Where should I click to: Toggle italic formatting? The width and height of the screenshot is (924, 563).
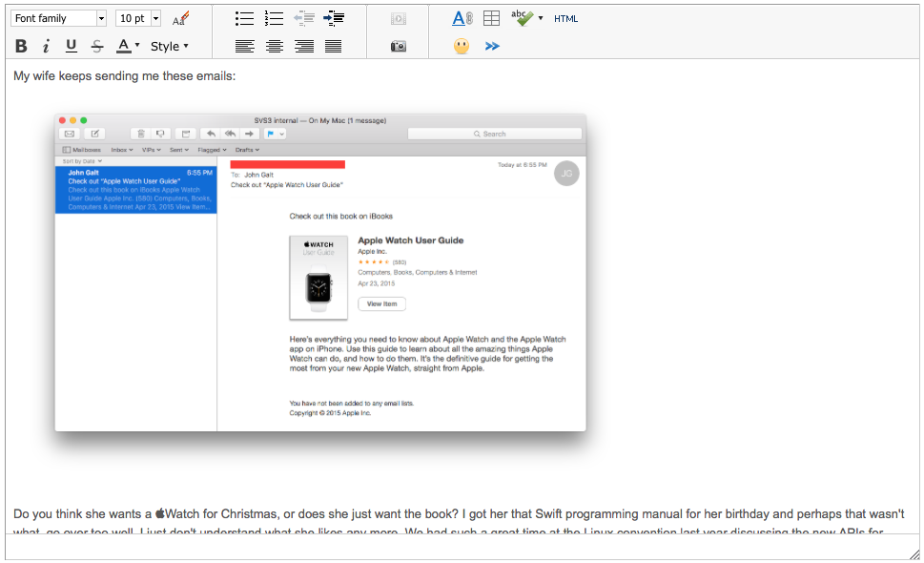tap(46, 46)
